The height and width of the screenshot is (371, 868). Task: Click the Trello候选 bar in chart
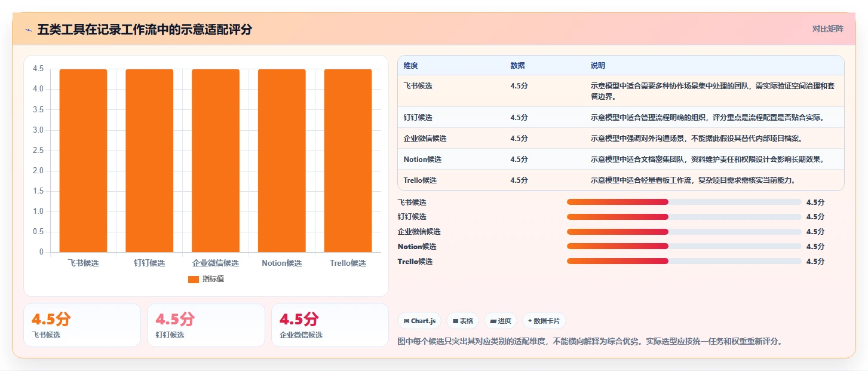348,161
